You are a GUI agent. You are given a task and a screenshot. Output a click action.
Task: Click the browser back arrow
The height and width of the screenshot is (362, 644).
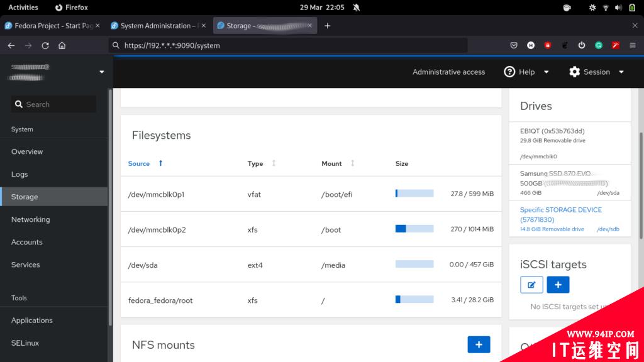click(11, 45)
